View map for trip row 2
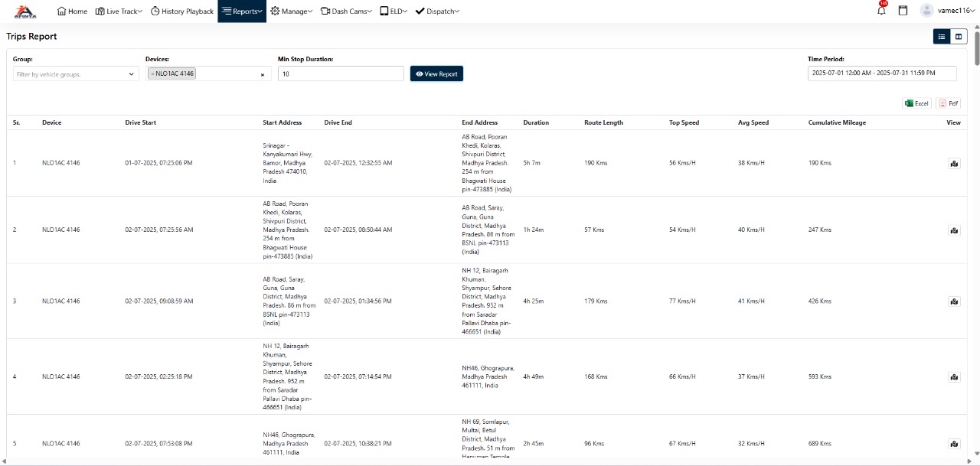The image size is (980, 466). tap(953, 230)
